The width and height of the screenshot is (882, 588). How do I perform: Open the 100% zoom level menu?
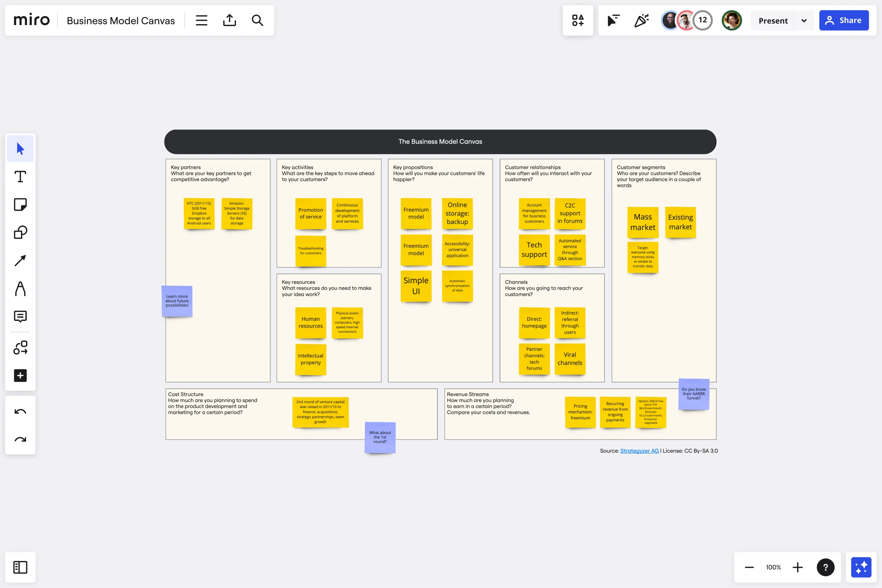(773, 567)
